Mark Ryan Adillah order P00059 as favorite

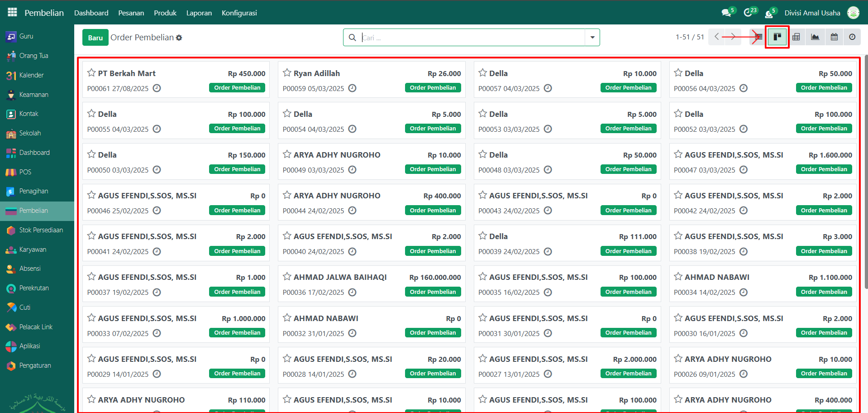coord(287,73)
